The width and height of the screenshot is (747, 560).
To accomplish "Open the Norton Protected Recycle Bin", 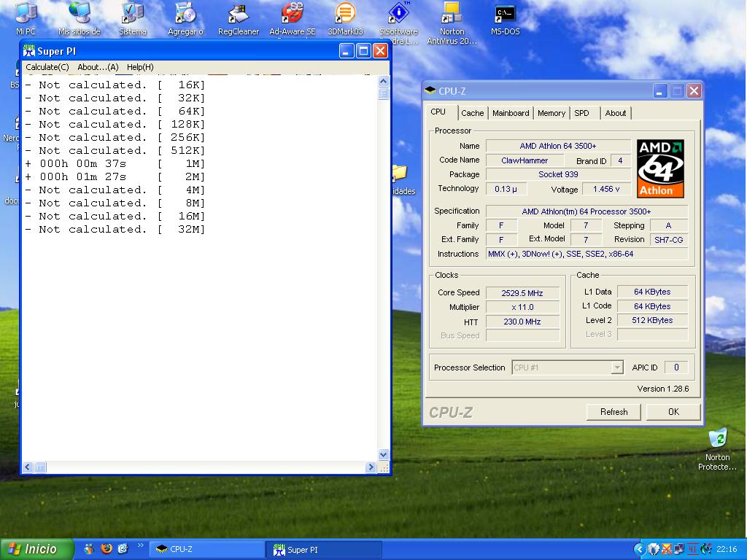I will click(x=717, y=439).
